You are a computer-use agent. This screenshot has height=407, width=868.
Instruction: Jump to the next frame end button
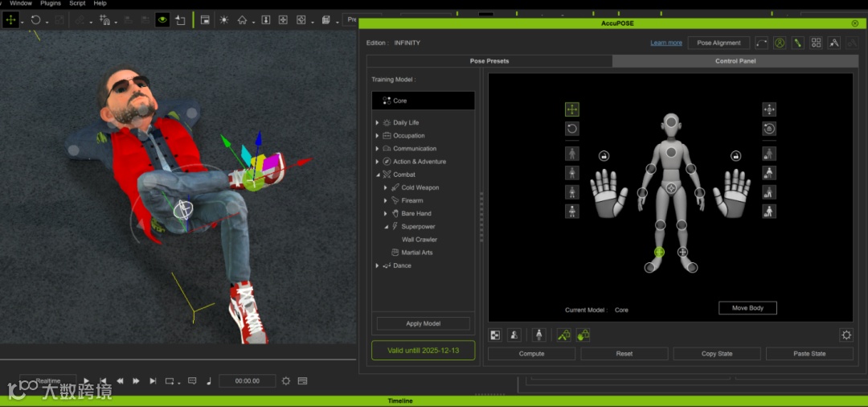(x=153, y=381)
